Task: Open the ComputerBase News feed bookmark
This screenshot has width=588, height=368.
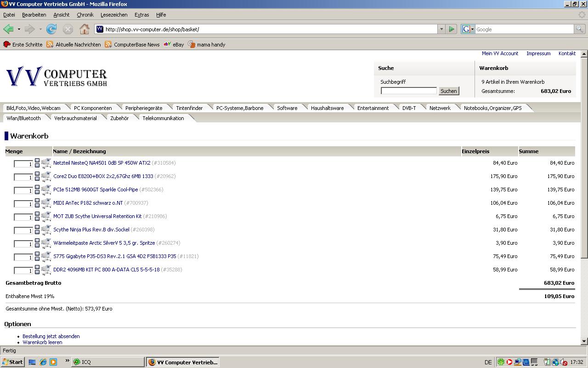Action: [x=132, y=45]
